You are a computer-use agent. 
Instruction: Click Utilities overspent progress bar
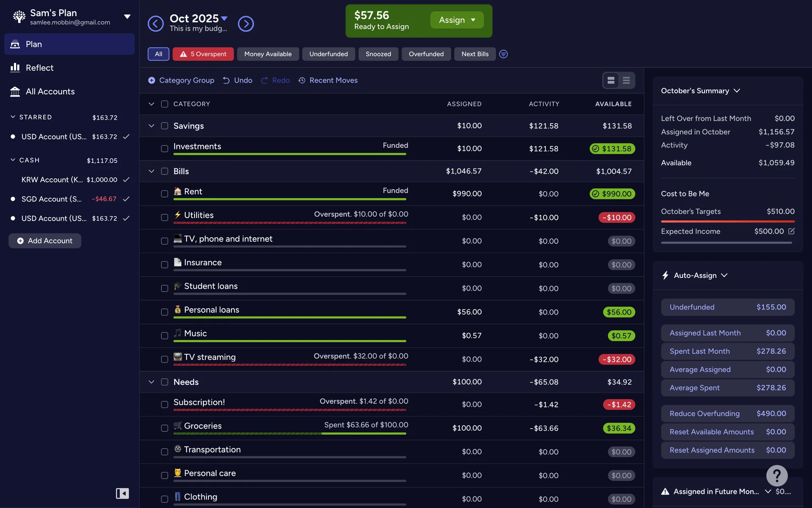tap(290, 223)
